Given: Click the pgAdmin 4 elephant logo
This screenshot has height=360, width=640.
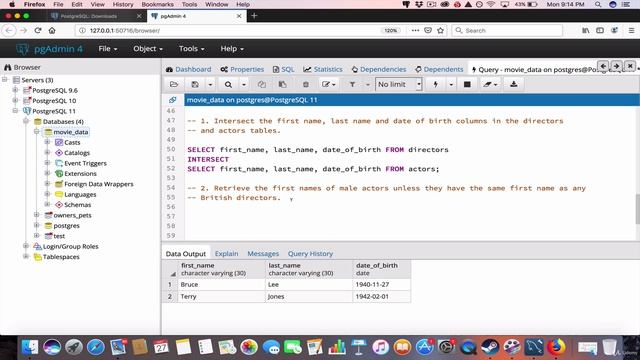Looking at the screenshot, I should point(22,49).
